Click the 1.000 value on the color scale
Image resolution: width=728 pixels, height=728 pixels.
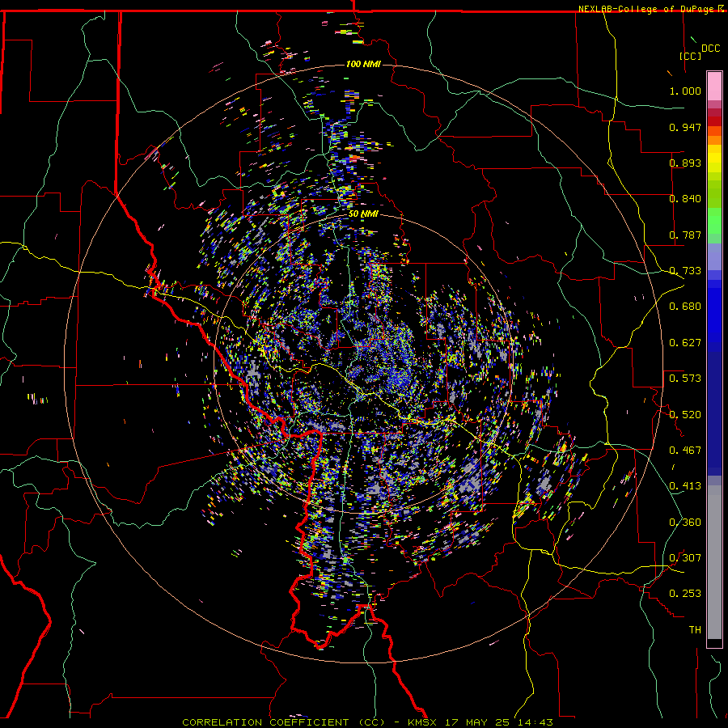[685, 91]
